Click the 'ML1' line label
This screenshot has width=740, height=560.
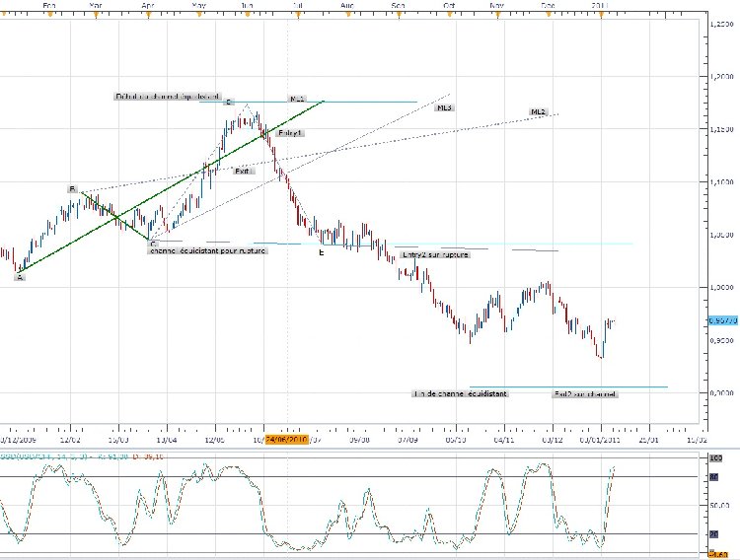[297, 99]
